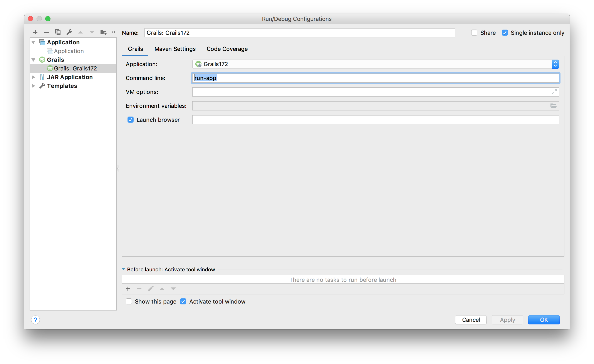Click the wrench edit templates toolbar icon

69,32
